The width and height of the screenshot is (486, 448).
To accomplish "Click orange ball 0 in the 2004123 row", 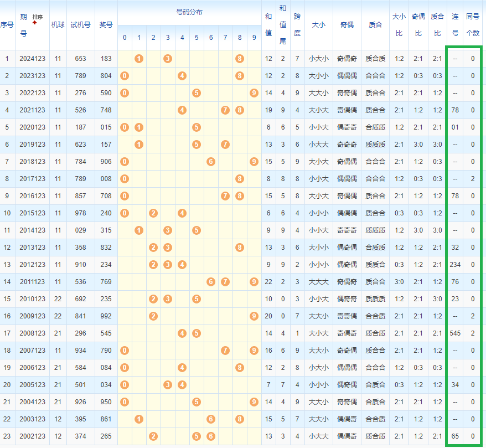I will [125, 402].
